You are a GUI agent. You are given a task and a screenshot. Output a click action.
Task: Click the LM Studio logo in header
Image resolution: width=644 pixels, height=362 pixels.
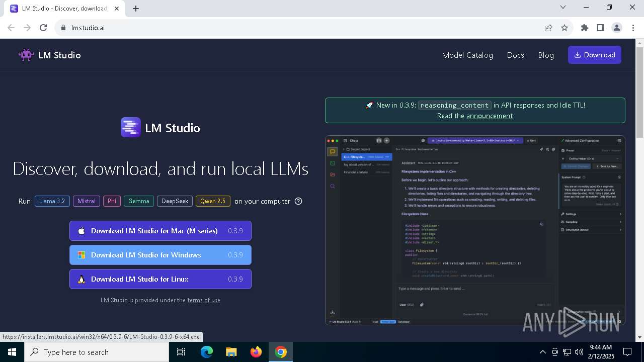pos(49,55)
